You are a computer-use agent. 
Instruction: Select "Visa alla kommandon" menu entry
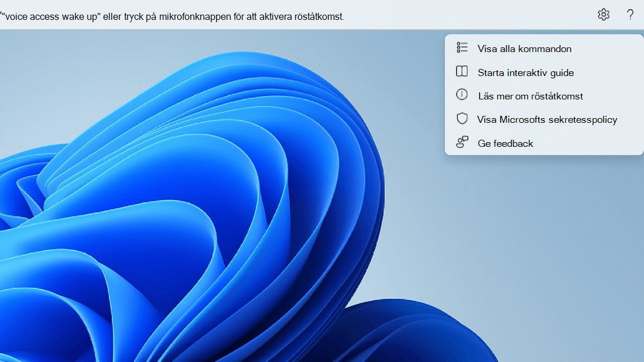544,49
